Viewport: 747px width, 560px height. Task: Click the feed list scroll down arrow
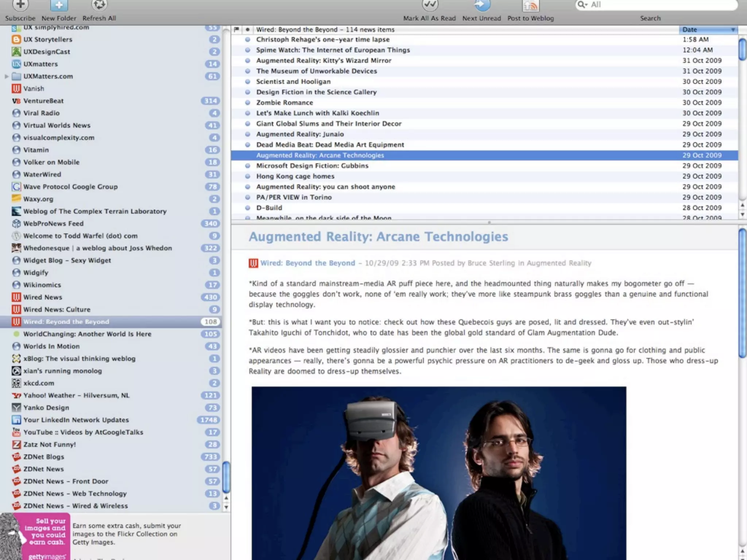coord(226,507)
